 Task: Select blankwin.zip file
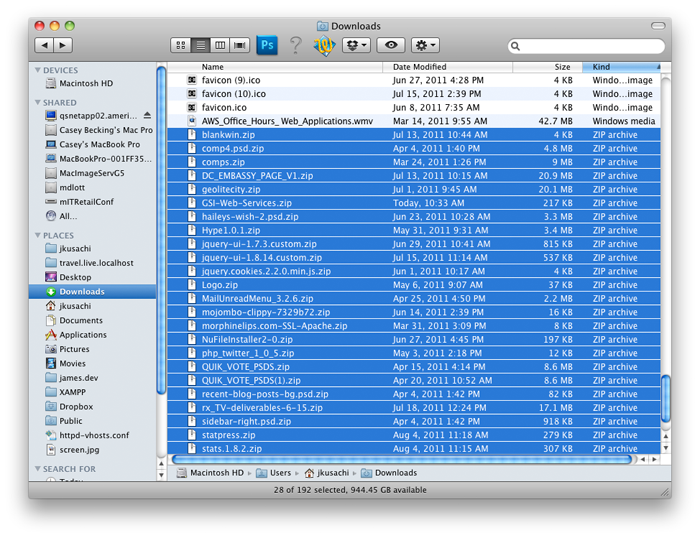pyautogui.click(x=414, y=135)
